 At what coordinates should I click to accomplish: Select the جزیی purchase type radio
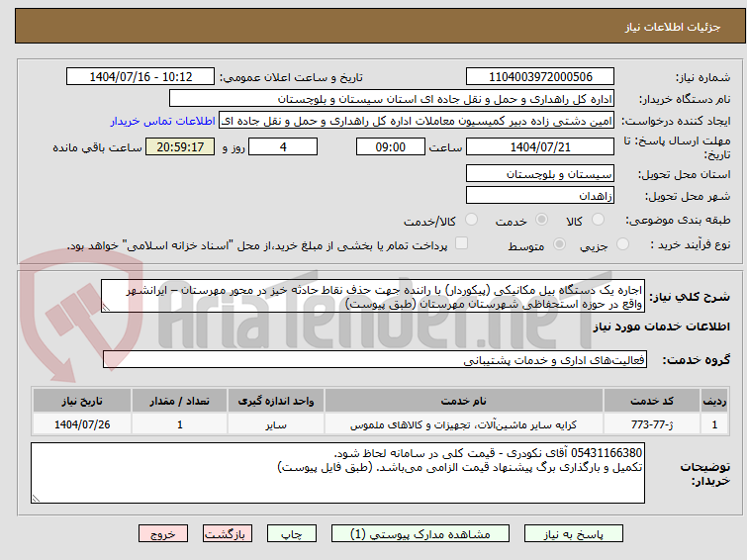622,244
